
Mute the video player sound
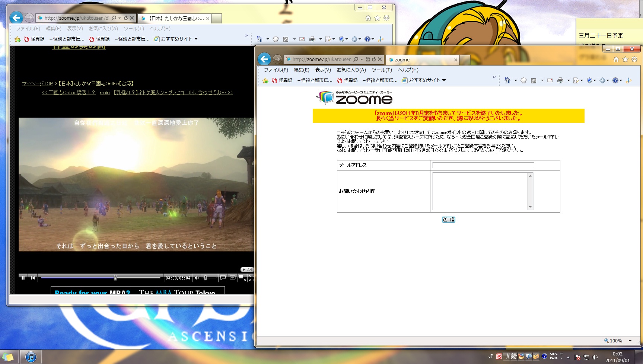[x=197, y=278]
